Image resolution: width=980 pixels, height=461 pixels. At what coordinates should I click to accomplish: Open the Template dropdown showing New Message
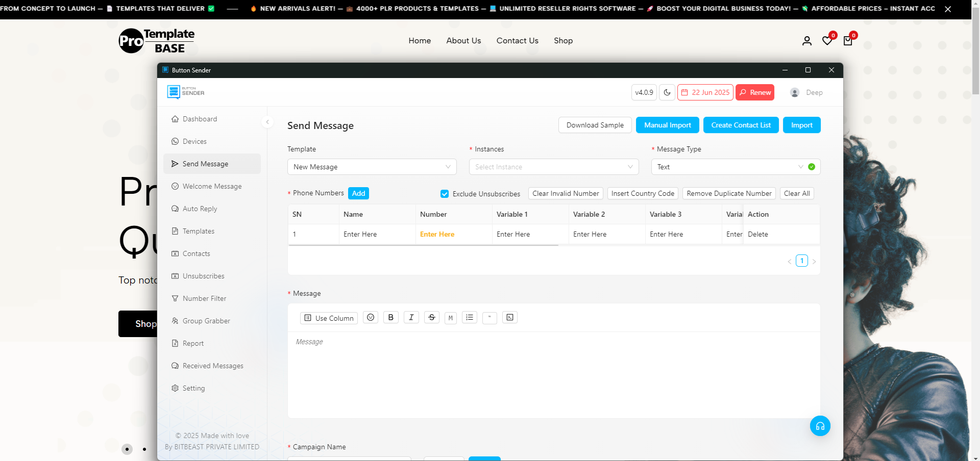[372, 167]
